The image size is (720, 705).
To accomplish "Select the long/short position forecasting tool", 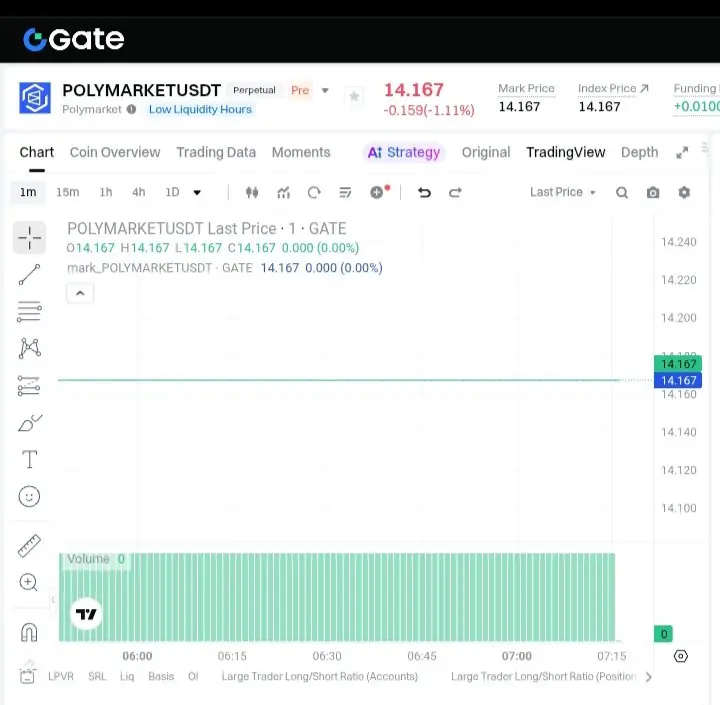I will coord(29,385).
